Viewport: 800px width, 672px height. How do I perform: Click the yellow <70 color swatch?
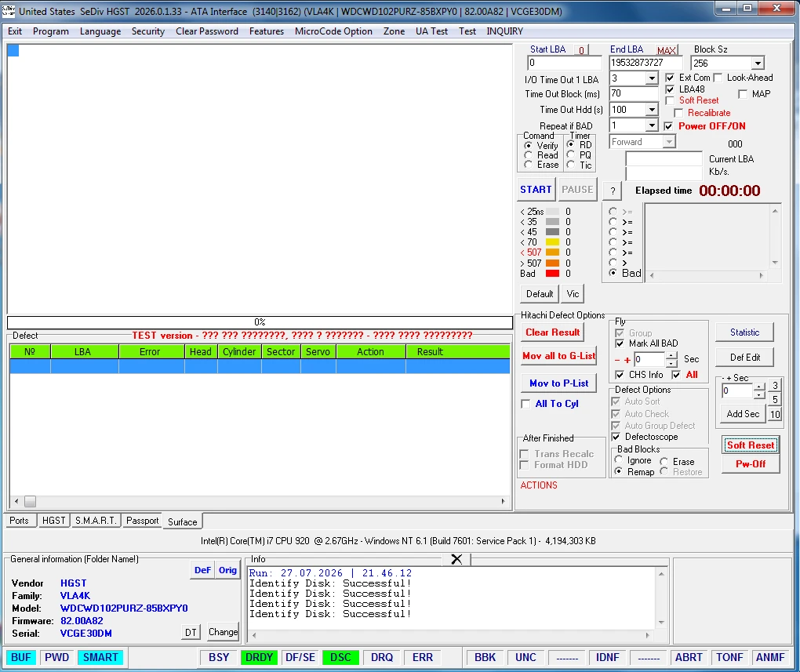[x=553, y=242]
